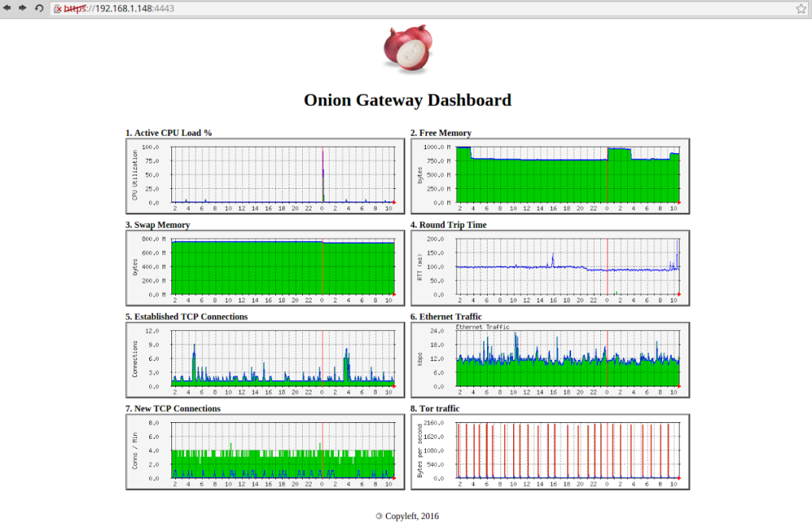
Task: Open the New TCP Connections graph
Action: (265, 452)
